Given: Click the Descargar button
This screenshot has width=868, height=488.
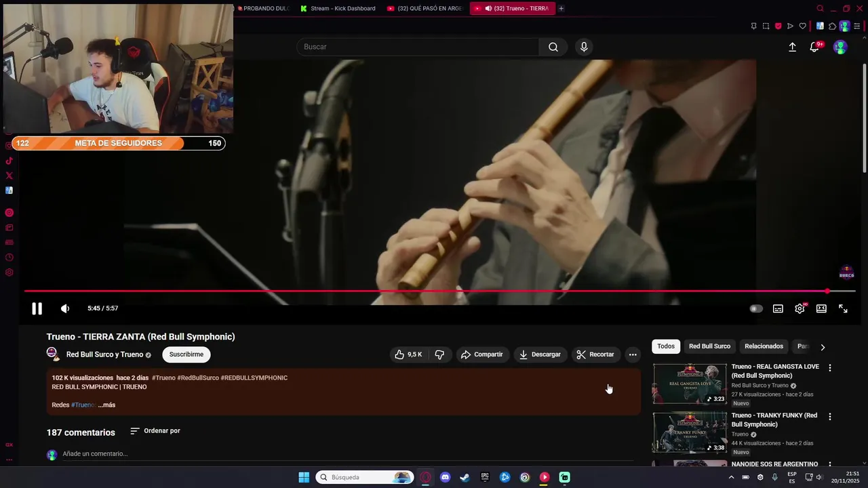Looking at the screenshot, I should click(540, 354).
